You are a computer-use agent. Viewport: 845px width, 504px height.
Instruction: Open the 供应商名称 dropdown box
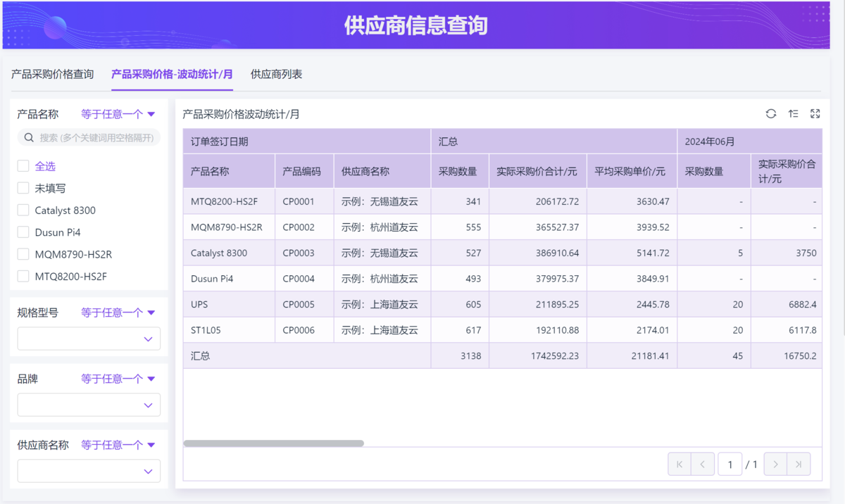[x=89, y=471]
